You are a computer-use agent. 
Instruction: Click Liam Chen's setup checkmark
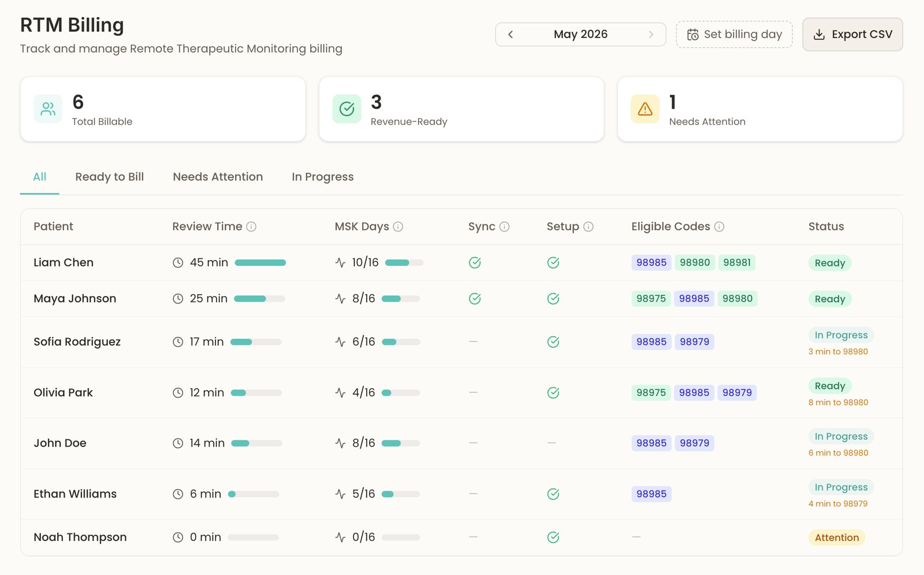tap(553, 263)
